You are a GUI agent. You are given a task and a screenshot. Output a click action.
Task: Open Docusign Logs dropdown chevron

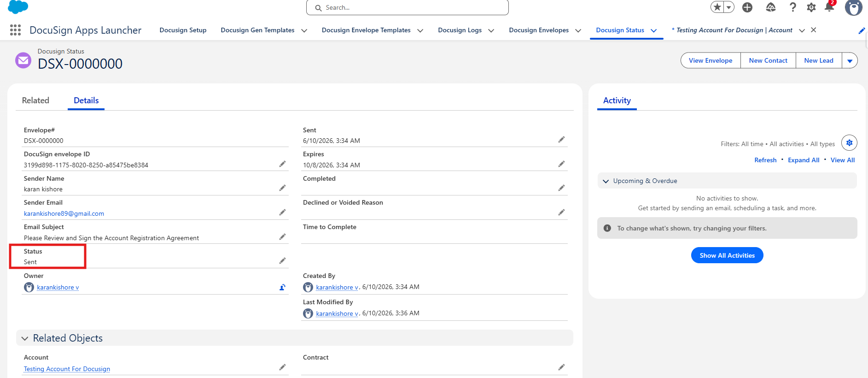(x=491, y=30)
